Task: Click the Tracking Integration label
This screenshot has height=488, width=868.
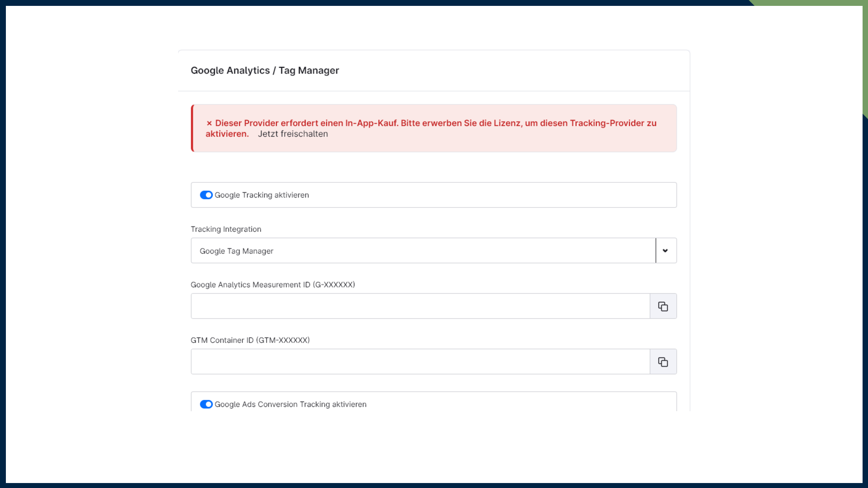Action: point(226,230)
